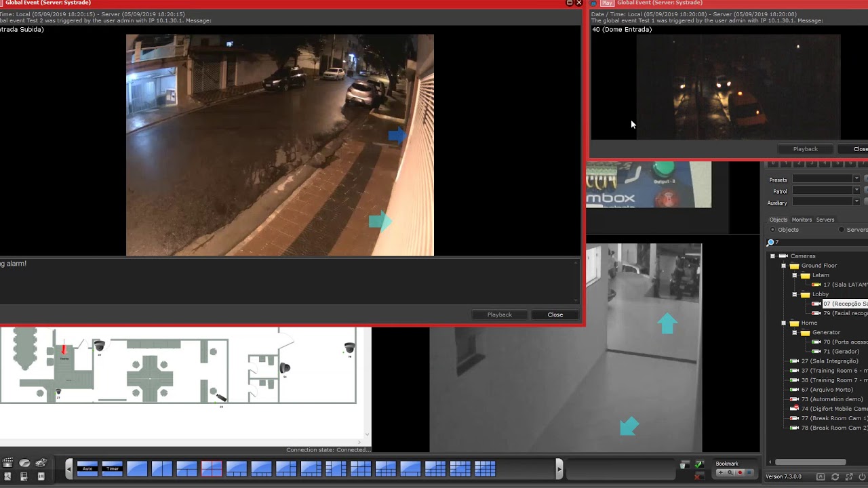868x488 pixels.
Task: Switch to single camera layout
Action: tap(137, 468)
